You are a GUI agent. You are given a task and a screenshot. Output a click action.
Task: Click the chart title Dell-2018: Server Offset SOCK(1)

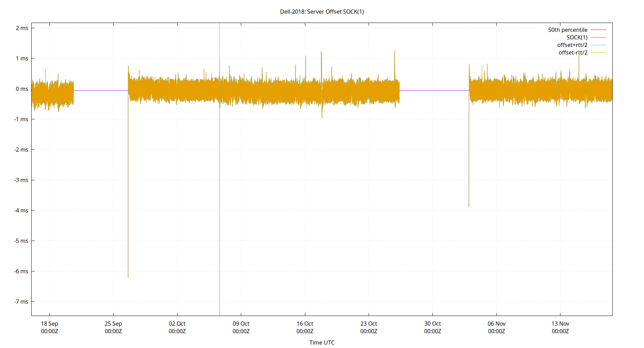(321, 11)
